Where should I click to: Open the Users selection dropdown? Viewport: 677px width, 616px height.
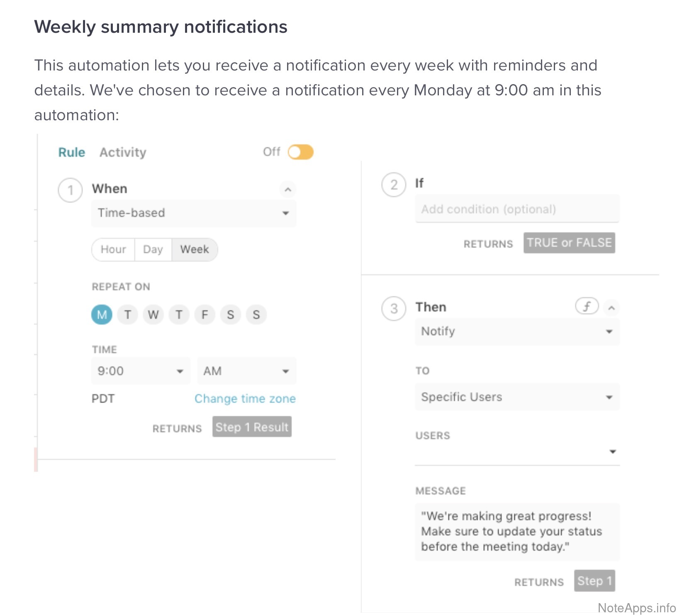[x=517, y=451]
